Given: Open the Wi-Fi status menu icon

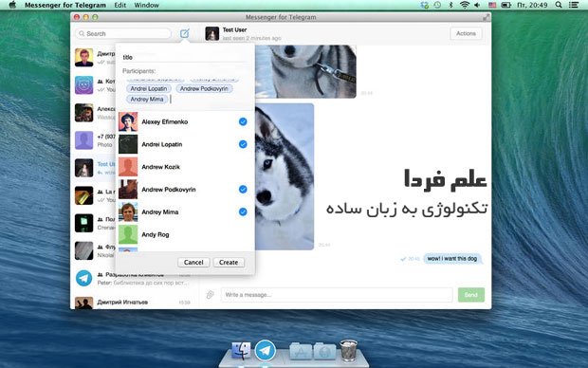Looking at the screenshot, I should click(x=465, y=5).
